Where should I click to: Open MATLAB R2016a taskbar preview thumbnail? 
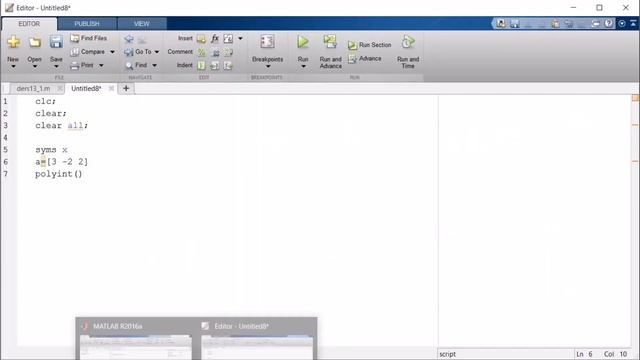136,338
